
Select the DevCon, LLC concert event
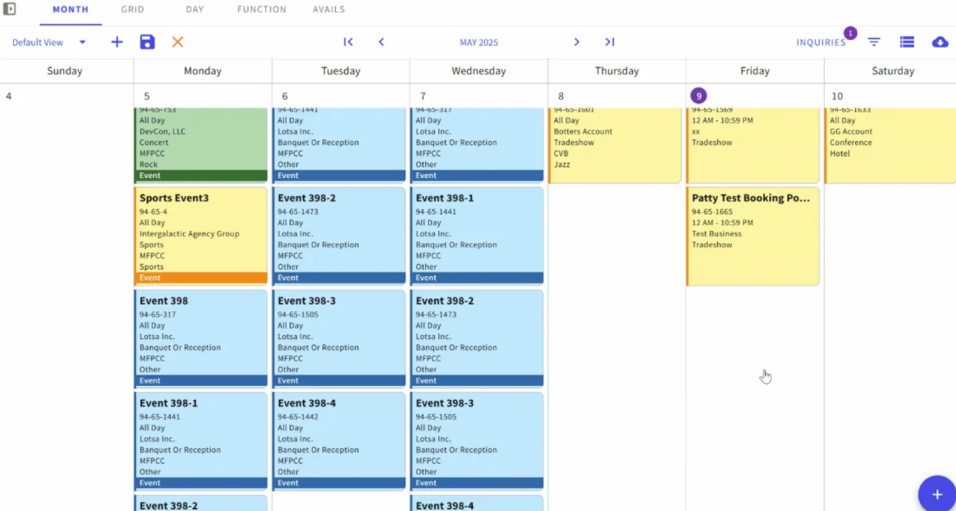click(201, 145)
